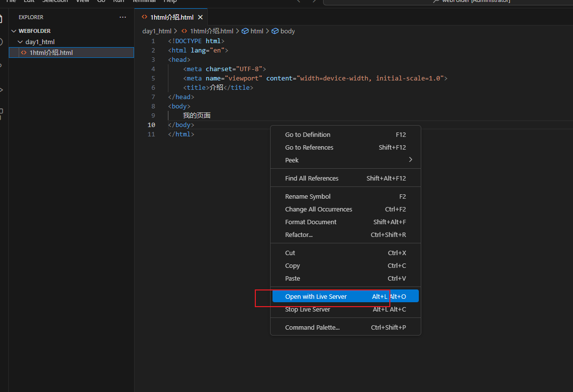
Task: Click the html symbol icon in breadcrumbs
Action: coord(245,31)
